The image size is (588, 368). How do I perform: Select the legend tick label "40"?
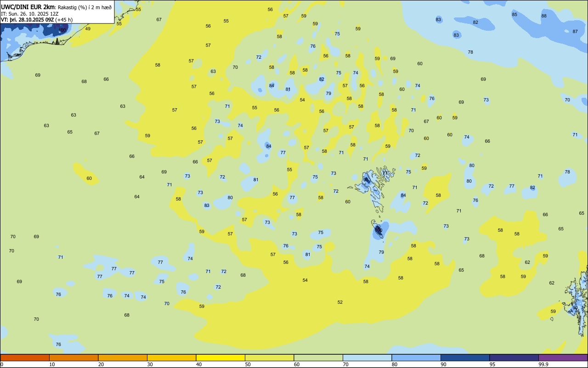[x=198, y=364]
